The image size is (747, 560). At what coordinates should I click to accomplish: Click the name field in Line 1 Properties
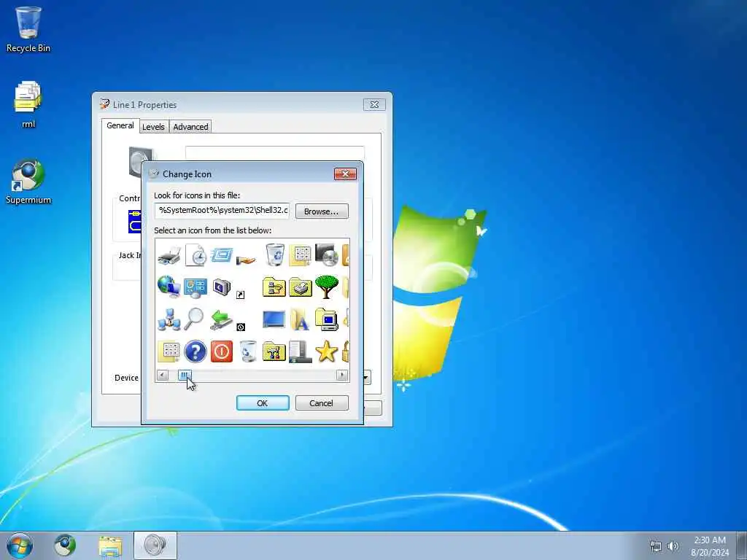[275, 153]
